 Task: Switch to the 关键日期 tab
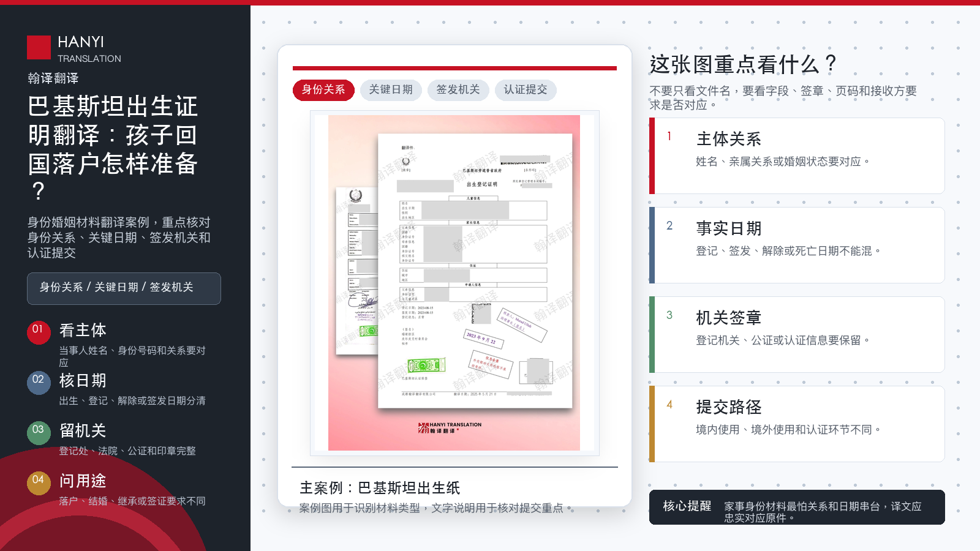click(391, 90)
